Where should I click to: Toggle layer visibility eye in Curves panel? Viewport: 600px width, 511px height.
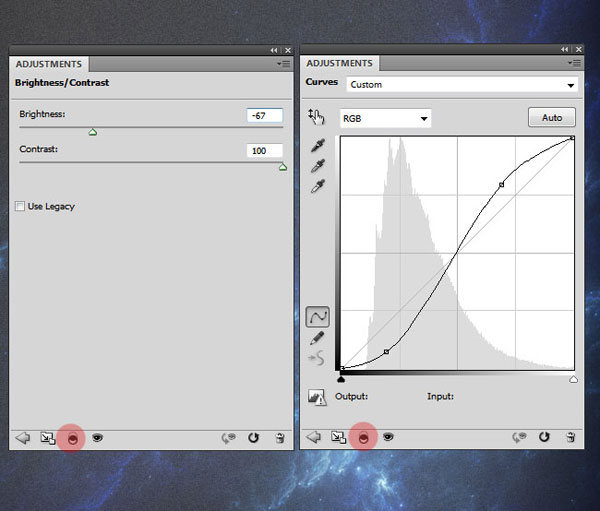[388, 436]
